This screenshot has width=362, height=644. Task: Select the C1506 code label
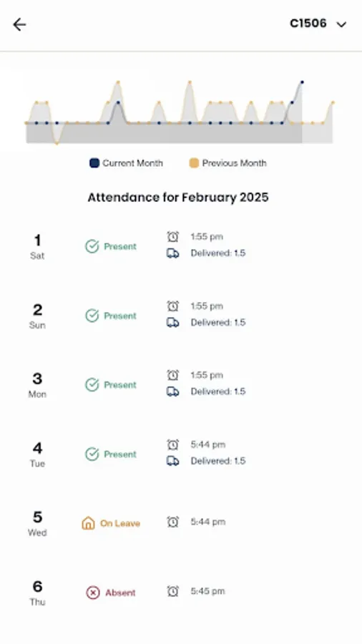point(308,24)
